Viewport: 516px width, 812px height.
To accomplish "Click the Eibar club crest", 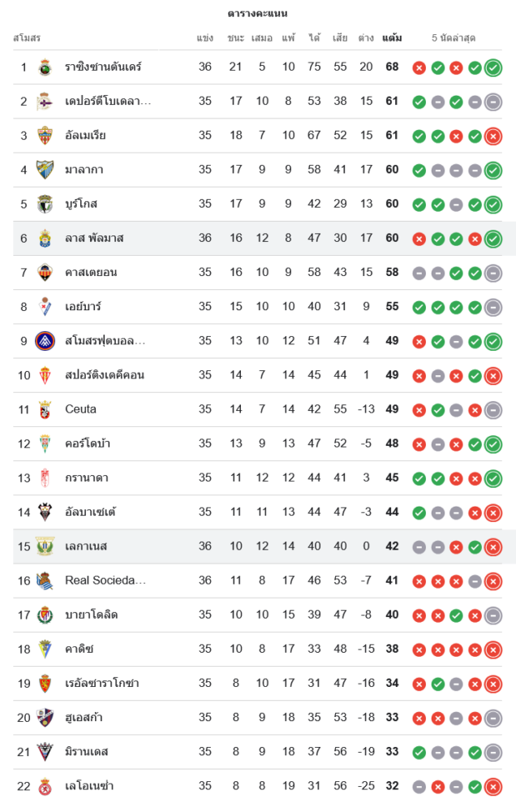I will [x=45, y=307].
